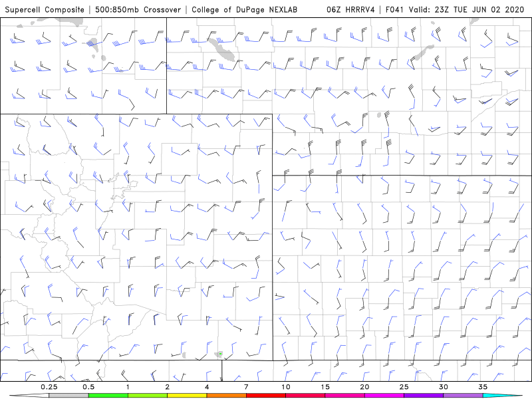Click the '06Z HRRRV4' model run label
This screenshot has width=532, height=399.
(x=350, y=9)
